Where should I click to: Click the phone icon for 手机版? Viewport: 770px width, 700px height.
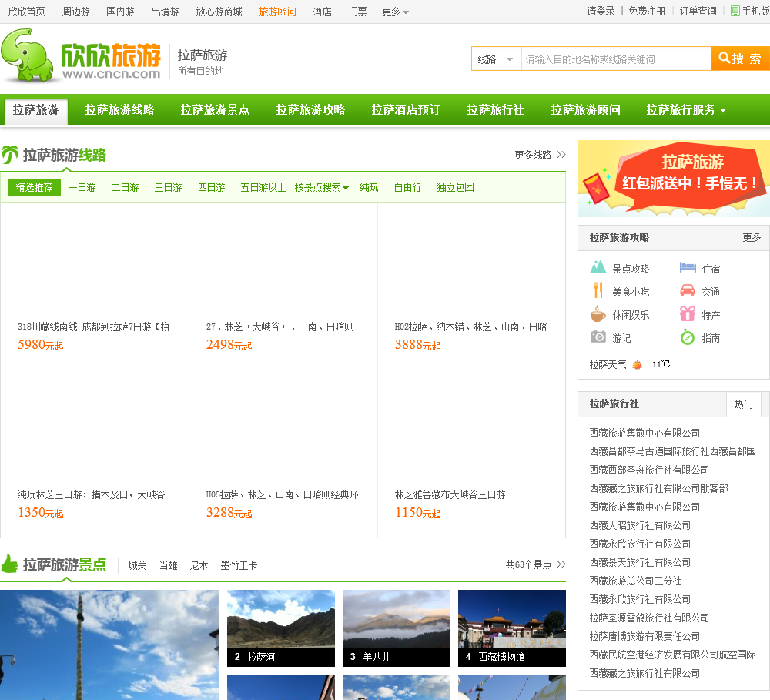735,11
